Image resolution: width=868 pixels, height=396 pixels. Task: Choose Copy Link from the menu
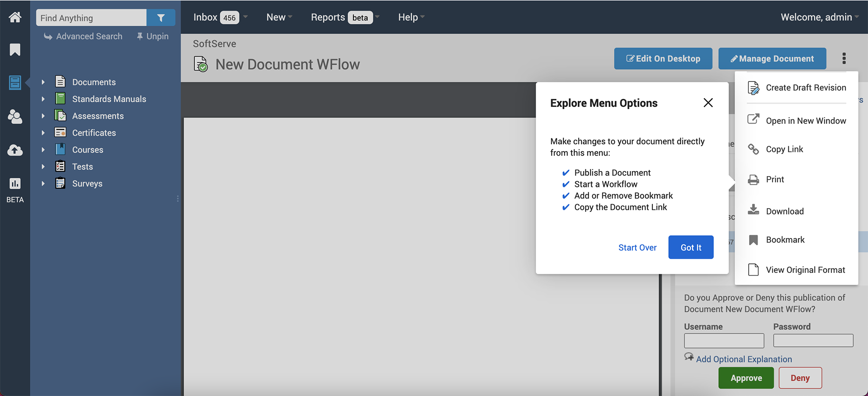tap(784, 149)
